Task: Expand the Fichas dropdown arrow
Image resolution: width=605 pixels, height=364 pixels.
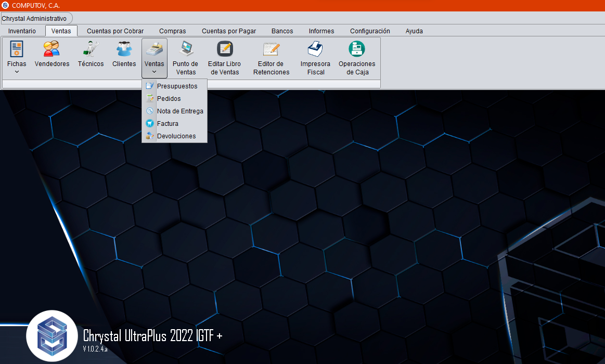Action: click(x=17, y=72)
